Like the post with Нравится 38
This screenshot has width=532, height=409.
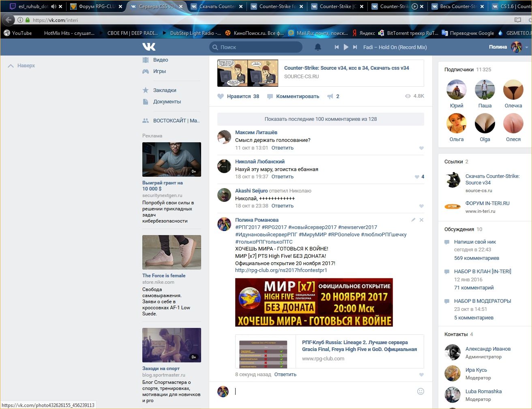pyautogui.click(x=238, y=96)
